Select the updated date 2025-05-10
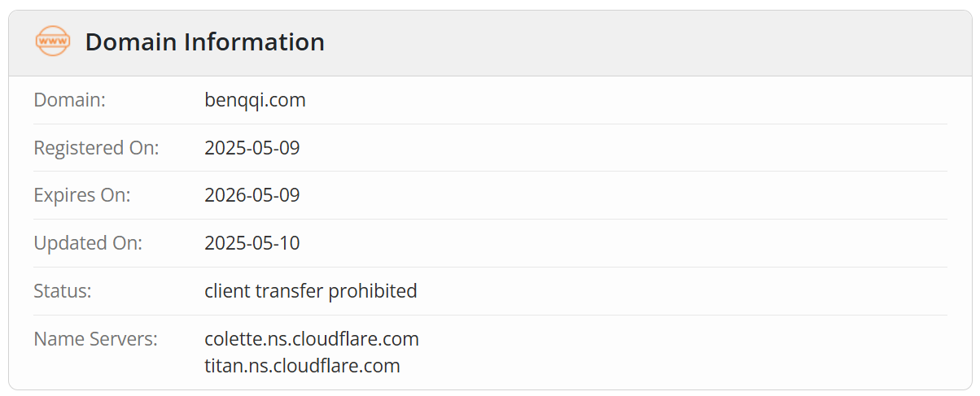 (252, 243)
